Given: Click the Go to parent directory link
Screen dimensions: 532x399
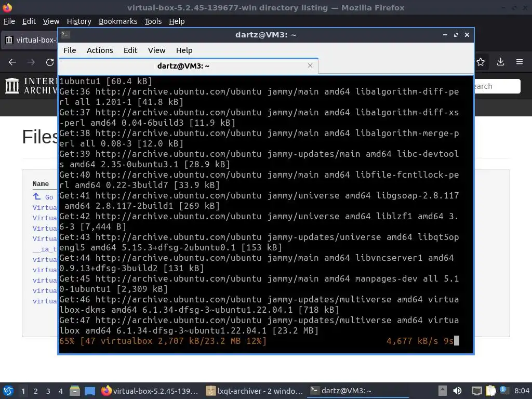Looking at the screenshot, I should [43, 197].
